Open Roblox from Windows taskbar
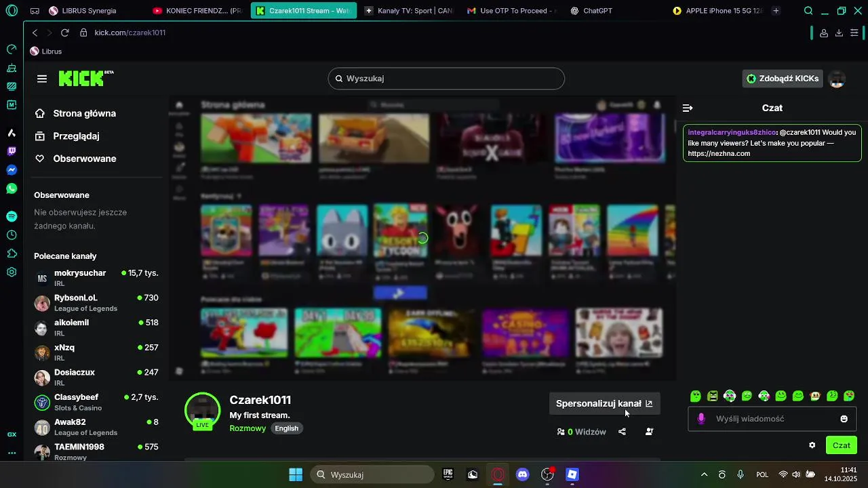 (x=572, y=474)
